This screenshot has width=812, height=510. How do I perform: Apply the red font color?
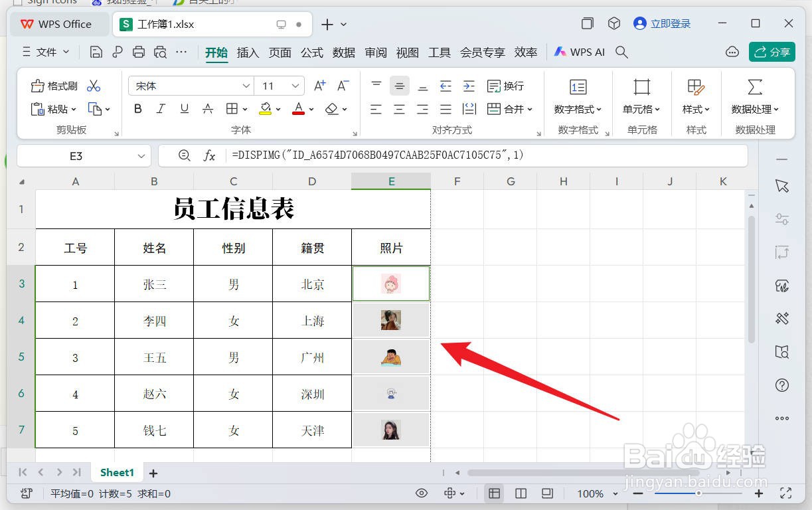298,109
